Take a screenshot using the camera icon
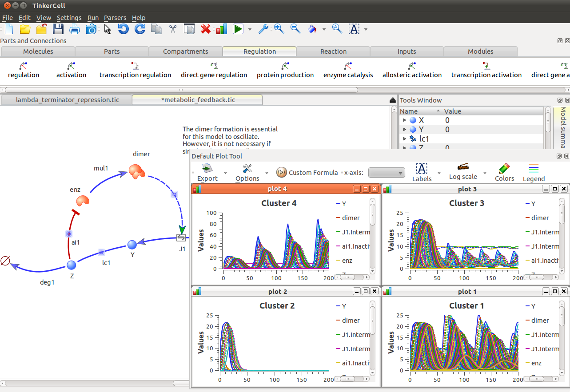This screenshot has width=570, height=392. coord(91,28)
